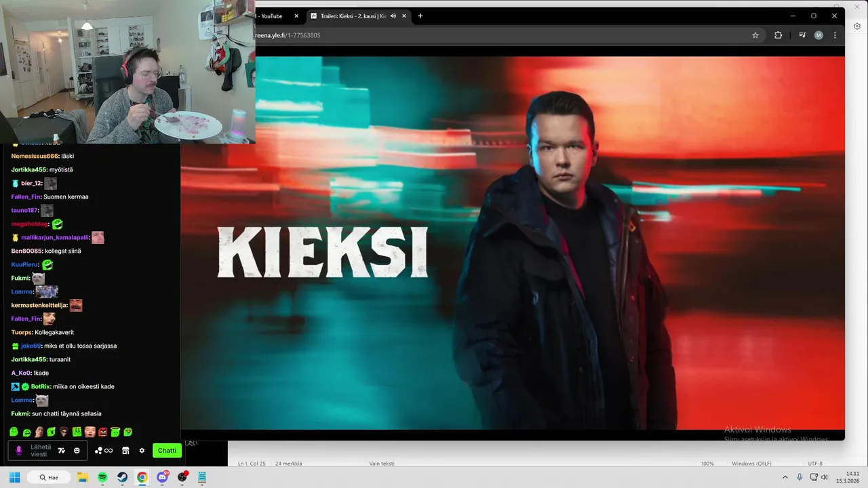Open Discord from the taskbar
868x488 pixels.
click(x=162, y=477)
